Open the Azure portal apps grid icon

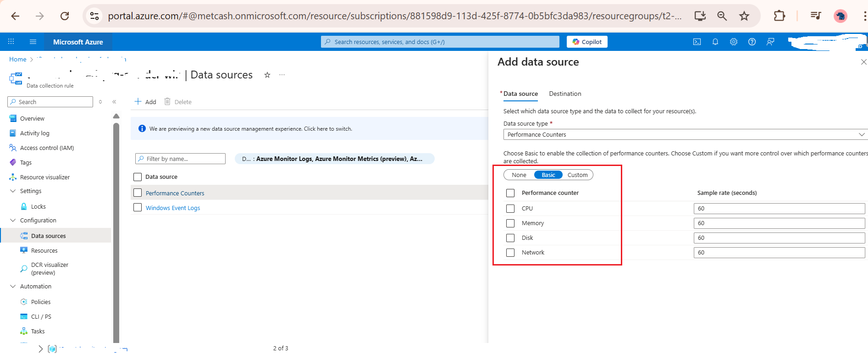coord(11,42)
